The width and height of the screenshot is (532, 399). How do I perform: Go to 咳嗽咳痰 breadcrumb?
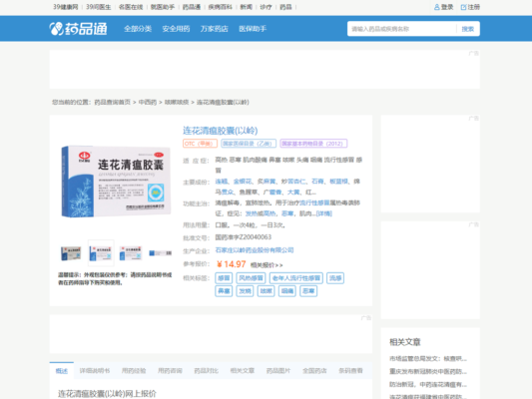tap(177, 102)
